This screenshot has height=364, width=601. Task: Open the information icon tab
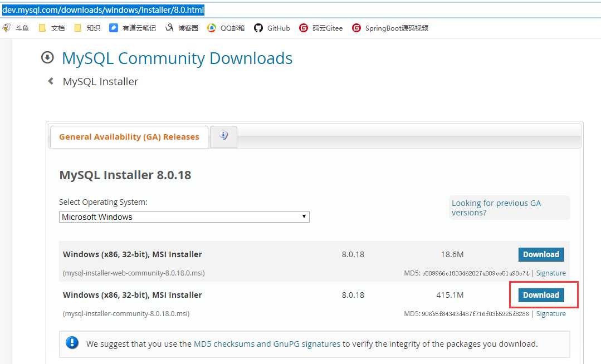point(223,136)
